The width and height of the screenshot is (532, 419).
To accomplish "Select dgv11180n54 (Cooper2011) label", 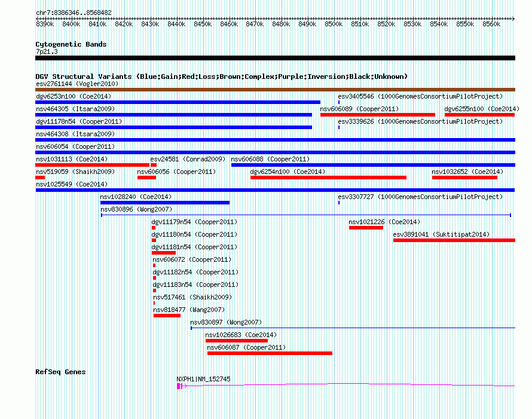I will pyautogui.click(x=194, y=234).
